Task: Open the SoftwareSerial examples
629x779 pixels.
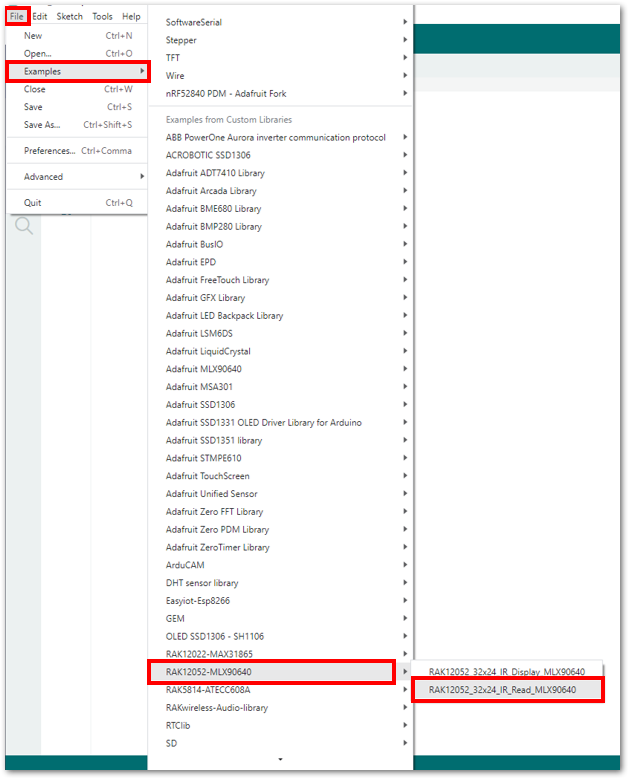Action: tap(281, 22)
